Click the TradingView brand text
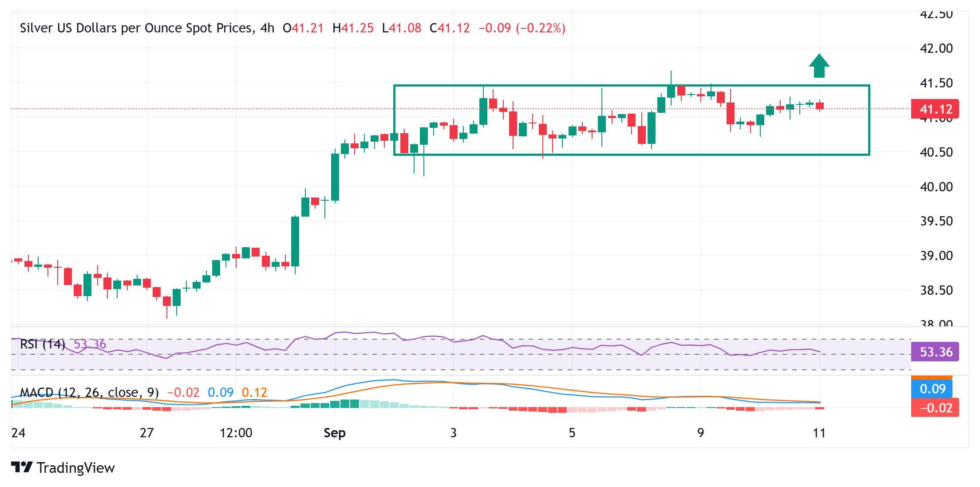Screen dimensions: 980x487 [75, 468]
